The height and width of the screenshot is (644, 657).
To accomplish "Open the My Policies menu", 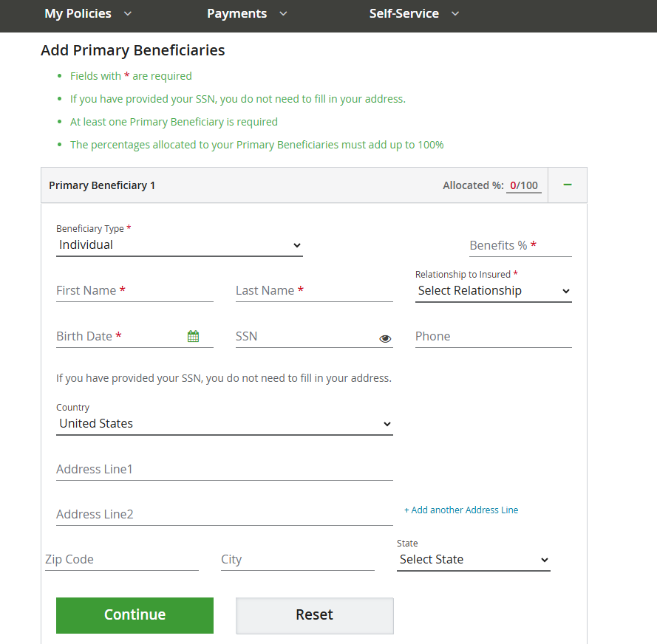I will tap(88, 14).
